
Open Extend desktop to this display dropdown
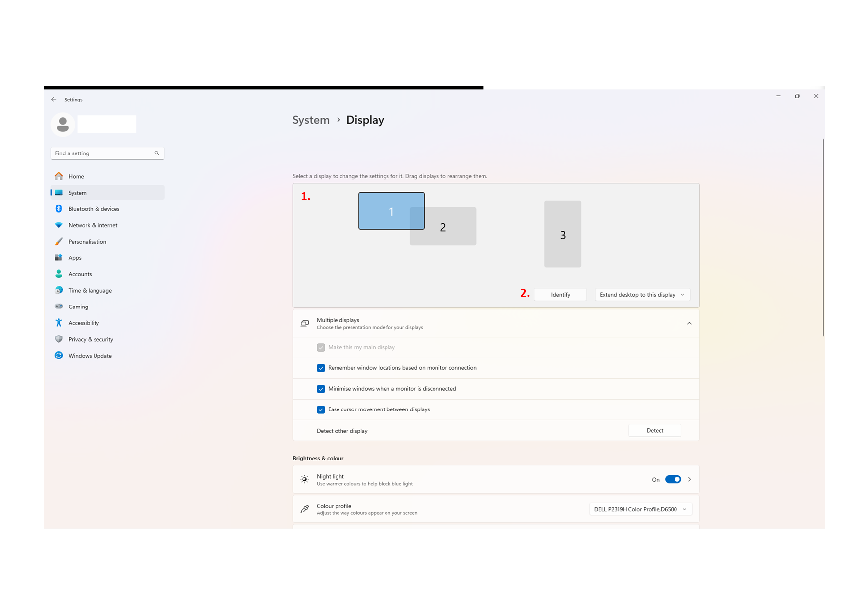click(642, 295)
